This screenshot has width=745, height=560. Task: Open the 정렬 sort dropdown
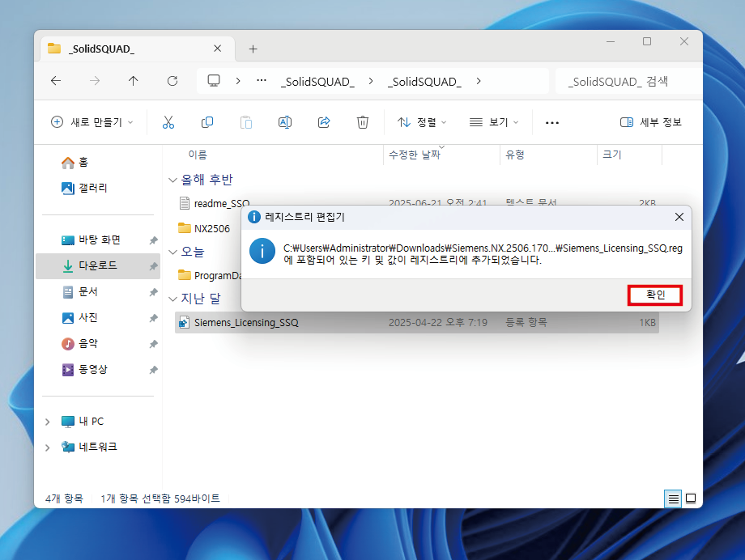tap(422, 122)
